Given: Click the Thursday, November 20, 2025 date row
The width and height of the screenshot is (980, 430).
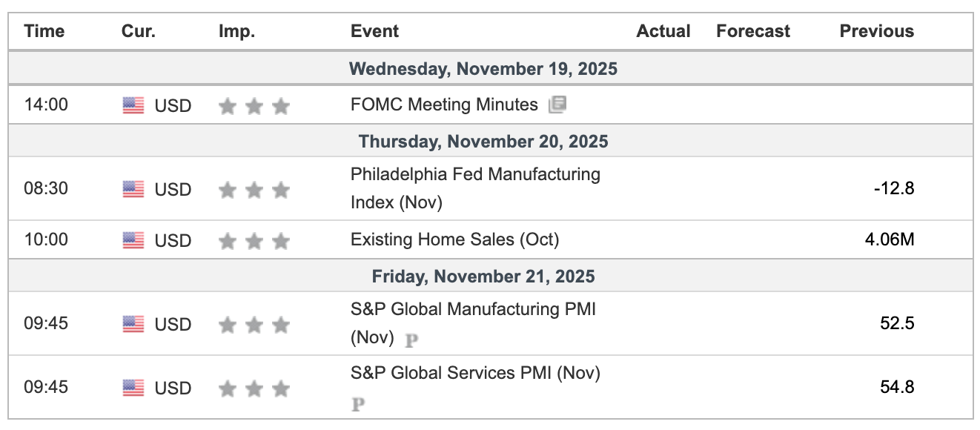Looking at the screenshot, I should tap(483, 141).
